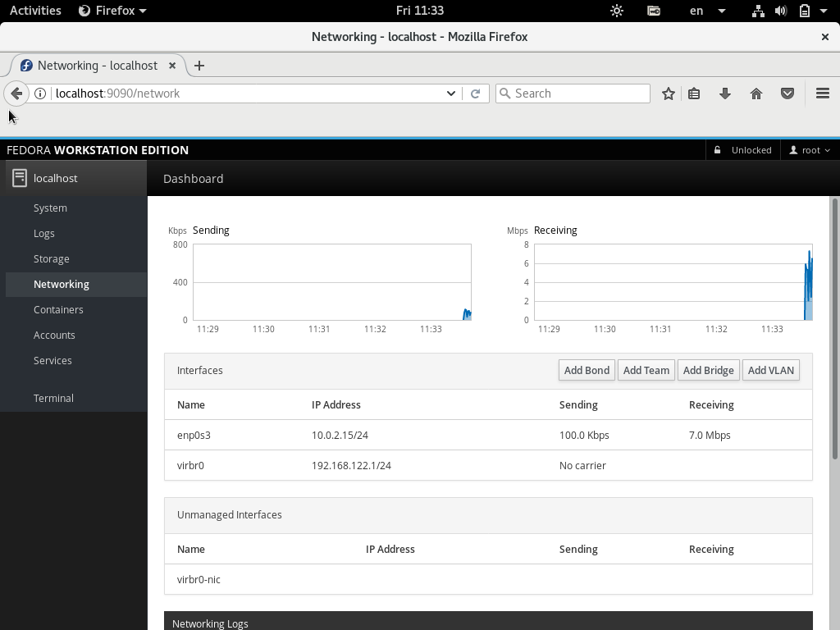Show your bookmarks list icon
This screenshot has width=840, height=630.
coord(694,94)
